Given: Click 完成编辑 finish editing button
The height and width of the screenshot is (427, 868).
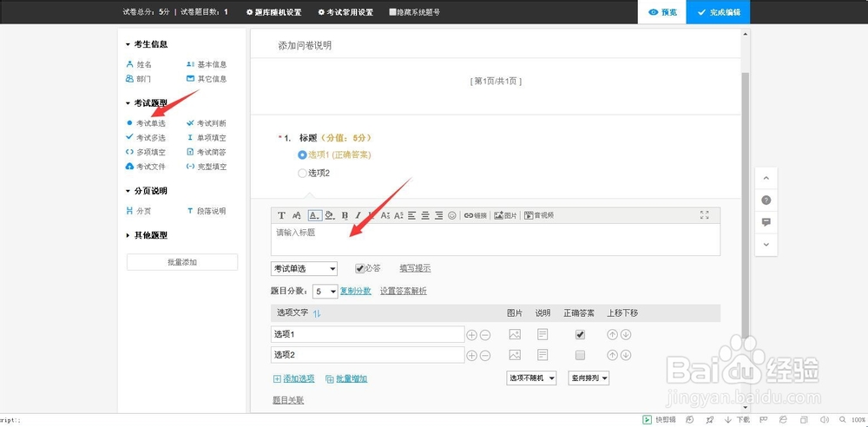Looking at the screenshot, I should point(718,11).
